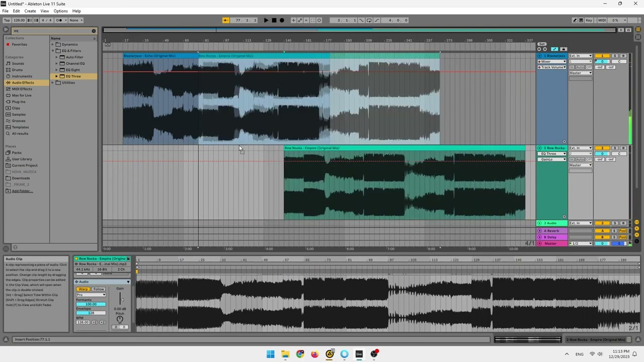The image size is (644, 362).
Task: Click the clip Pitch knob
Action: click(x=120, y=320)
